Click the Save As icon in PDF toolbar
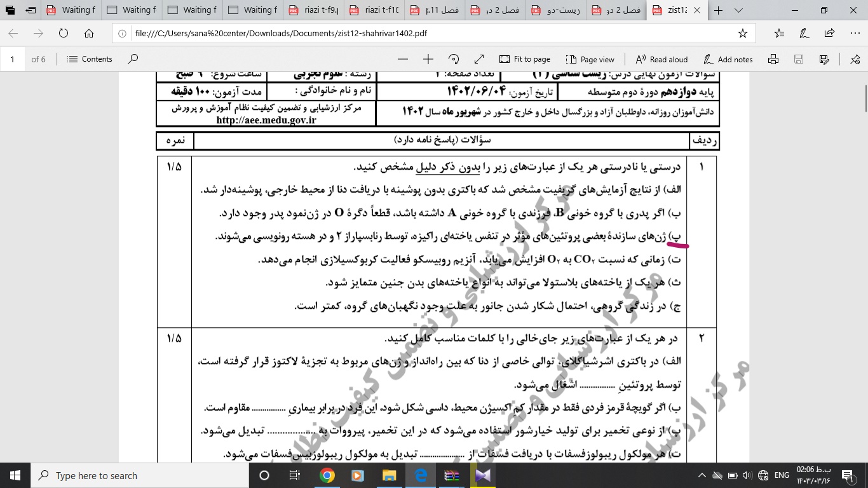868x488 pixels. click(824, 59)
